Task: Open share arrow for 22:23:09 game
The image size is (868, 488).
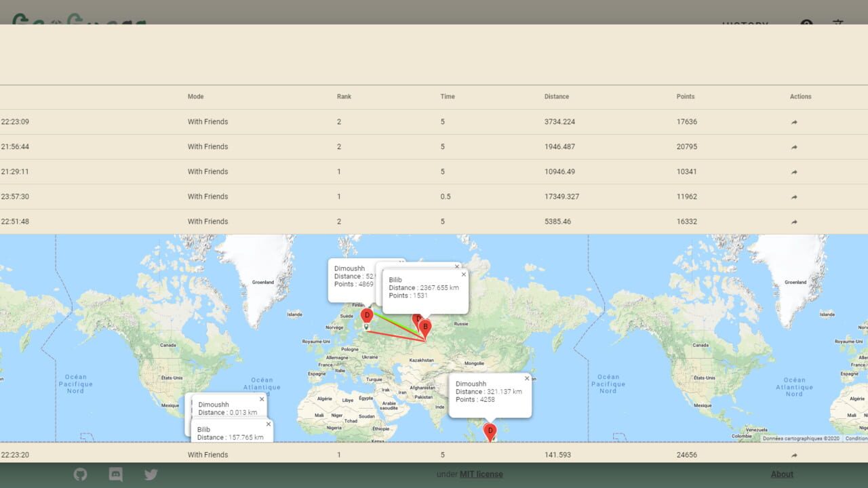Action: (794, 122)
